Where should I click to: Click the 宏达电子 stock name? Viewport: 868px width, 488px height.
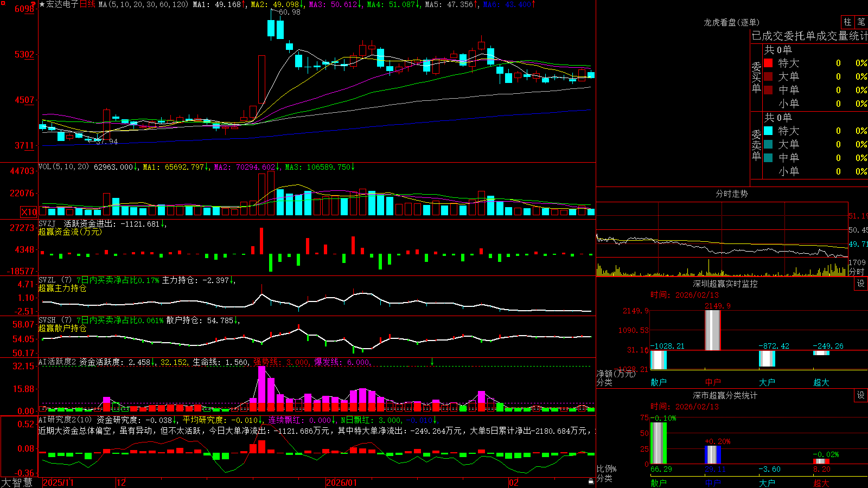click(62, 4)
